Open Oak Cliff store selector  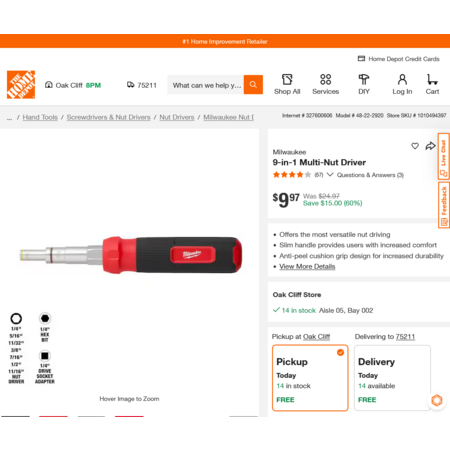(73, 85)
